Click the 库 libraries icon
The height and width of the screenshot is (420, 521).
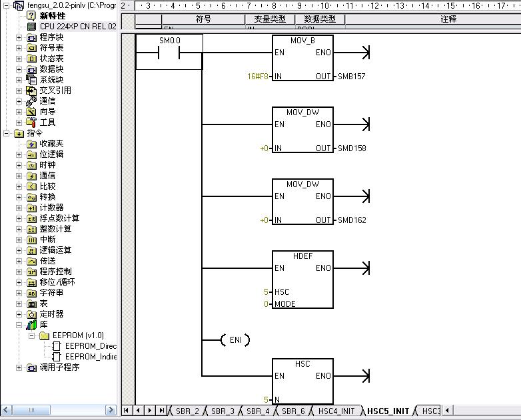point(31,325)
